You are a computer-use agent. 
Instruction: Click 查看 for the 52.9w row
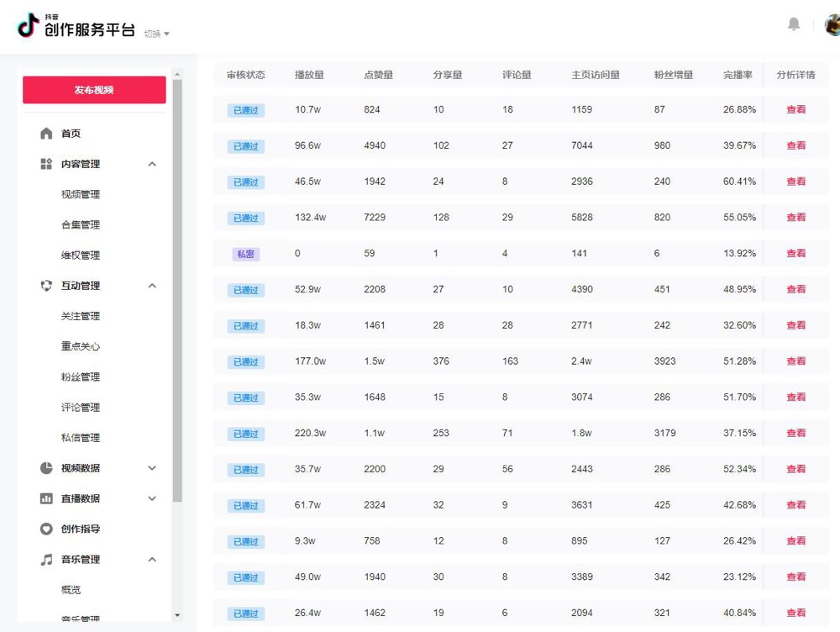796,289
